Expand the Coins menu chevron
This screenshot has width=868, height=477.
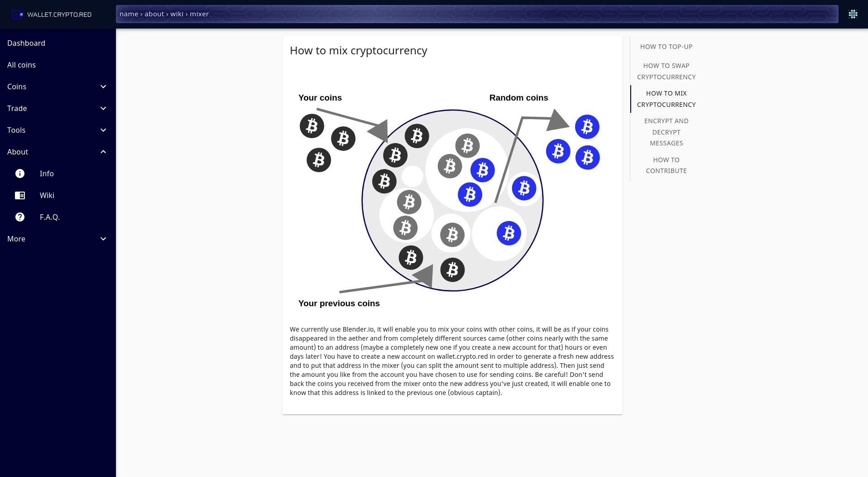[103, 87]
